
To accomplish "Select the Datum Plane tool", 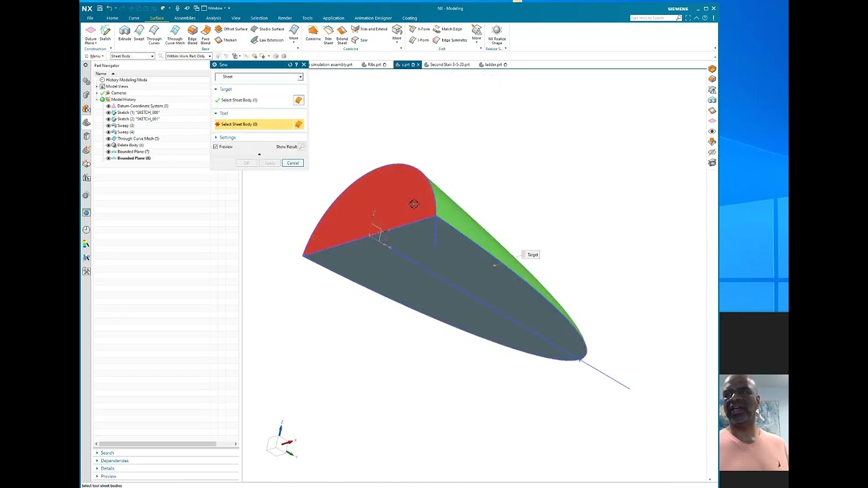I will click(90, 35).
